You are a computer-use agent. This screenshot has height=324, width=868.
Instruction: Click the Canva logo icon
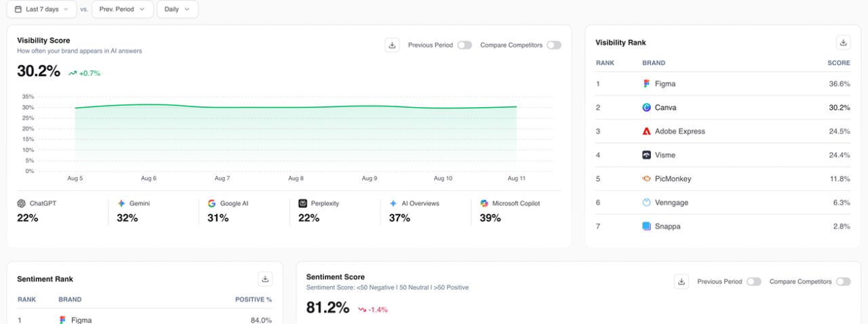[646, 108]
